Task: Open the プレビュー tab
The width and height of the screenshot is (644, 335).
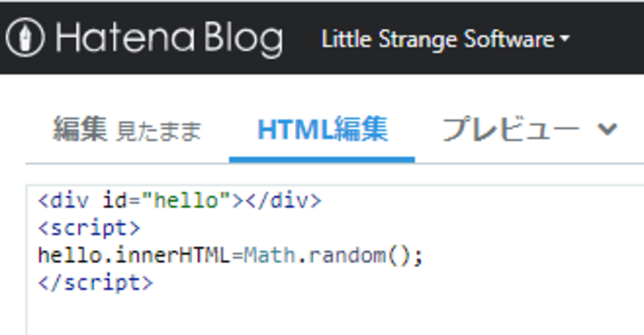Action: 510,130
